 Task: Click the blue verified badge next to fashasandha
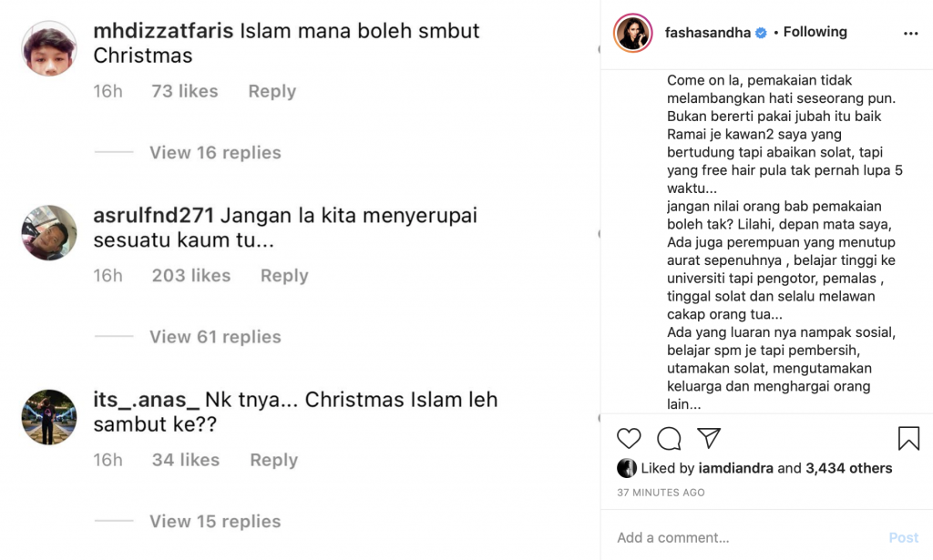tap(761, 33)
